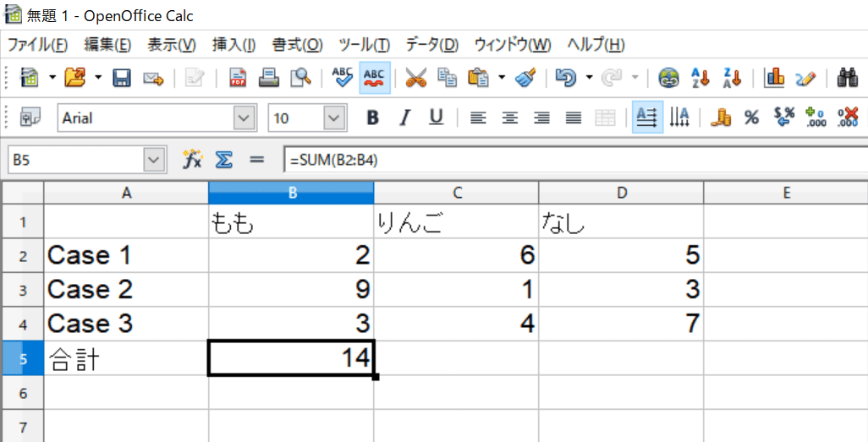Apply Standard number format icon

[784, 117]
